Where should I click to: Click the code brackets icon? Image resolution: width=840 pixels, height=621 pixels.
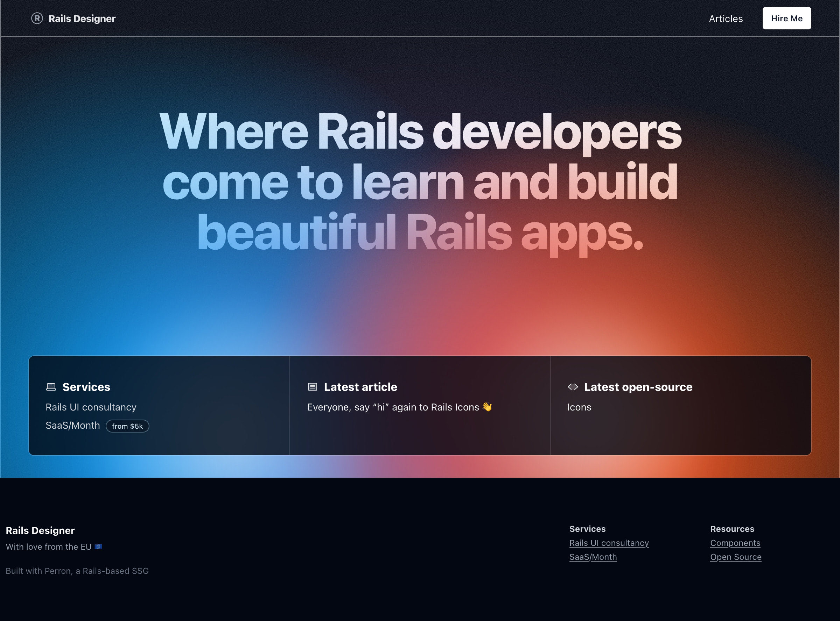pyautogui.click(x=573, y=387)
